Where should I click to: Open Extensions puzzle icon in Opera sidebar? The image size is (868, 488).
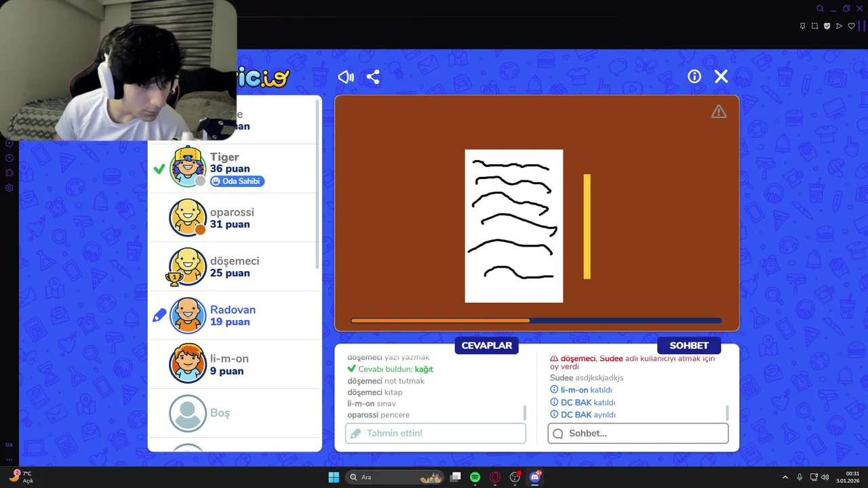[x=9, y=173]
